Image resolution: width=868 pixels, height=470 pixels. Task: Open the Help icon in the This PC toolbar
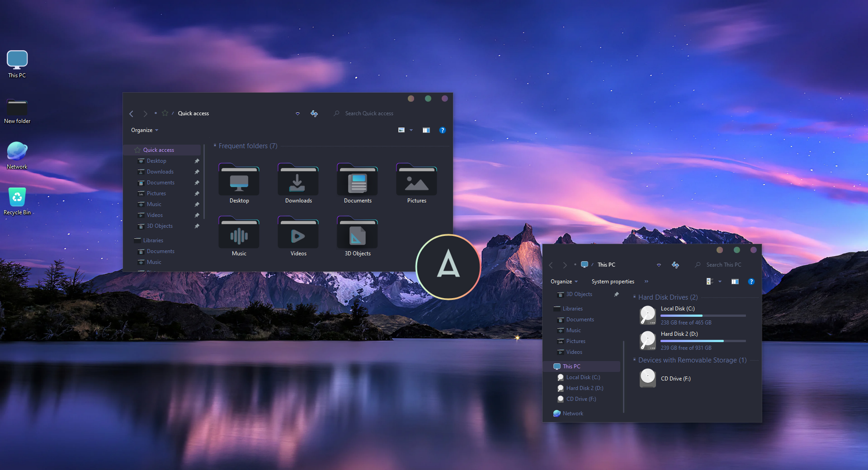coord(751,281)
